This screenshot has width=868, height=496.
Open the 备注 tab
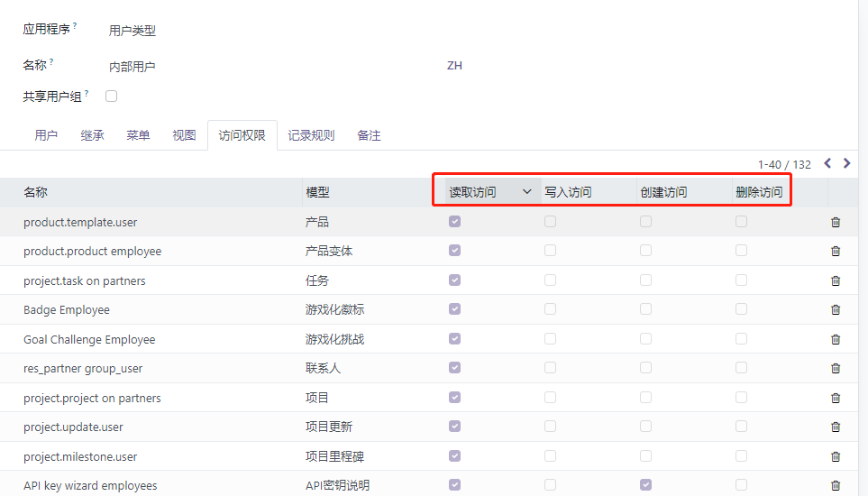click(369, 135)
